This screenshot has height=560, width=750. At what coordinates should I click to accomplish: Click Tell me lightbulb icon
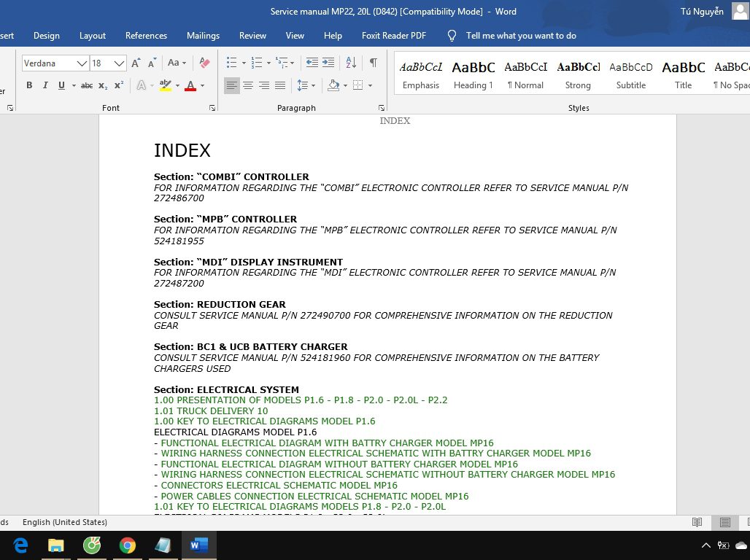(x=452, y=36)
